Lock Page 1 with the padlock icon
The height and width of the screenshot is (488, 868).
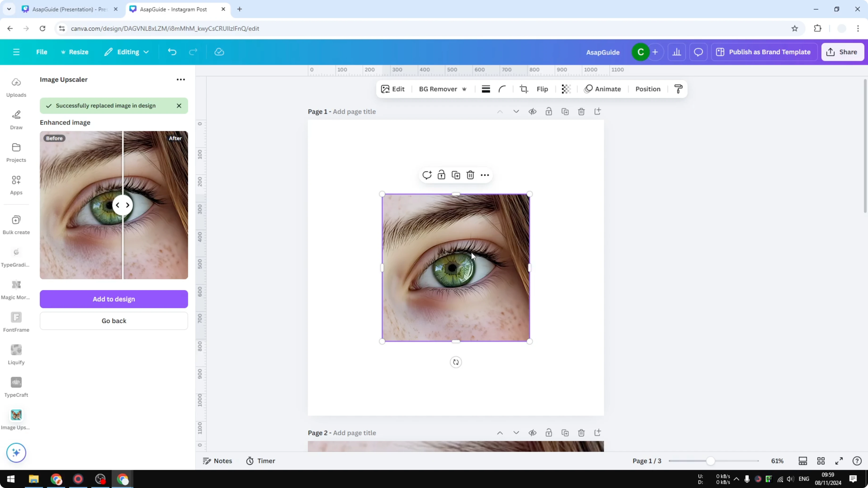(x=549, y=112)
